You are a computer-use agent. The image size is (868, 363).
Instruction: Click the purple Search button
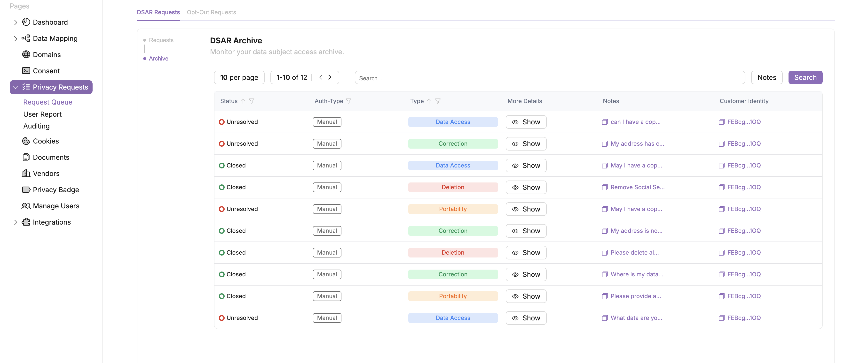[805, 77]
